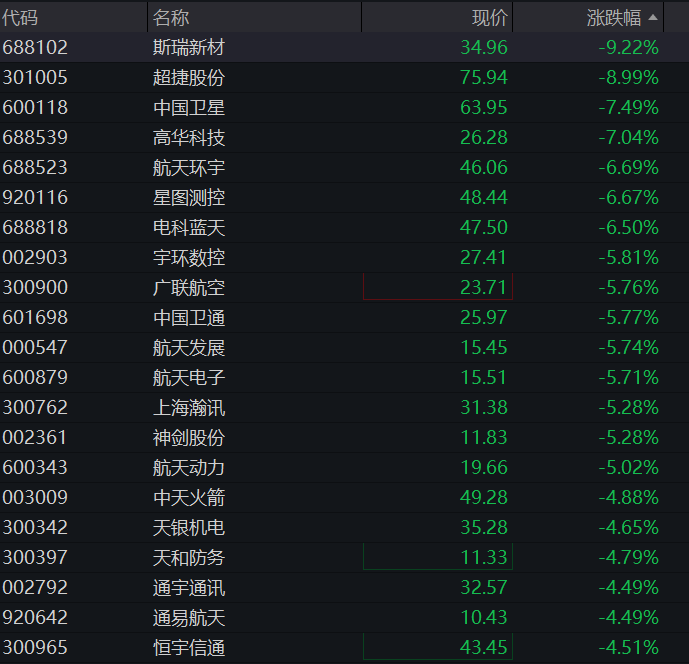Click price 15.51 for 航天电子
The image size is (689, 664).
point(484,377)
